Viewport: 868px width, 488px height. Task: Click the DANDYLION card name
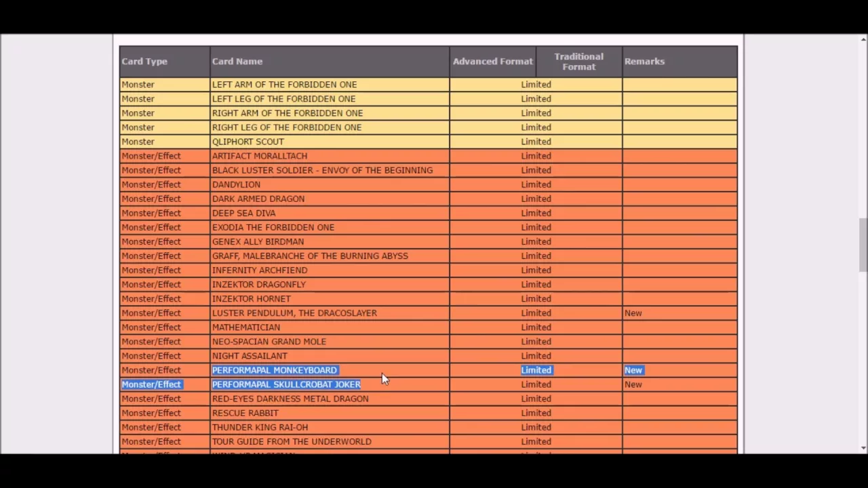tap(236, 184)
